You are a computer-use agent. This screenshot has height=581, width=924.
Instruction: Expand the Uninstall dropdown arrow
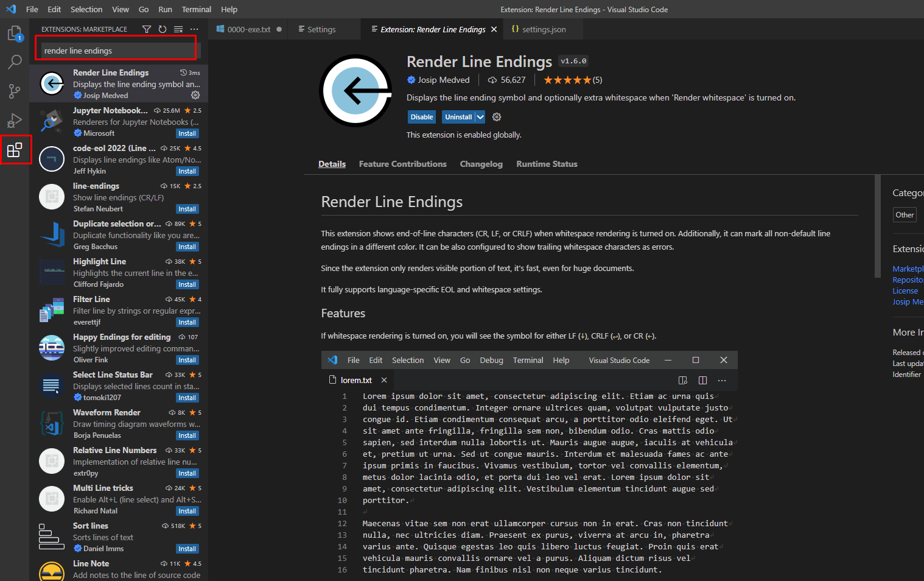tap(480, 117)
